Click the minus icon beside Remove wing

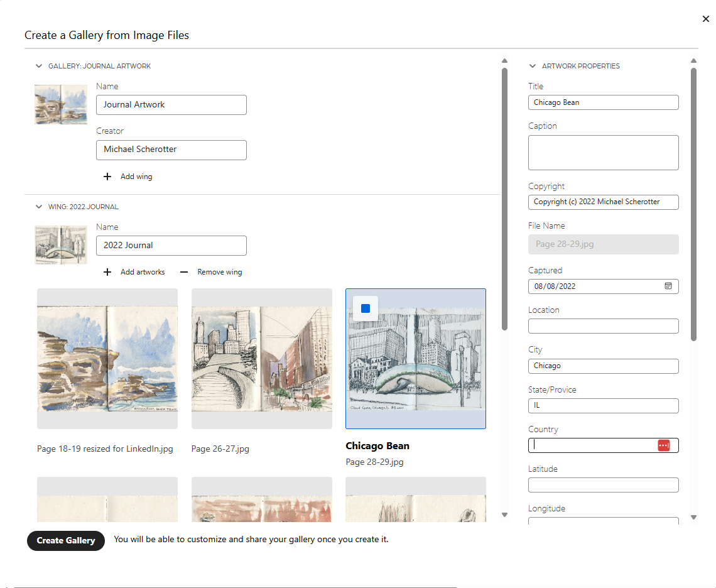click(184, 272)
